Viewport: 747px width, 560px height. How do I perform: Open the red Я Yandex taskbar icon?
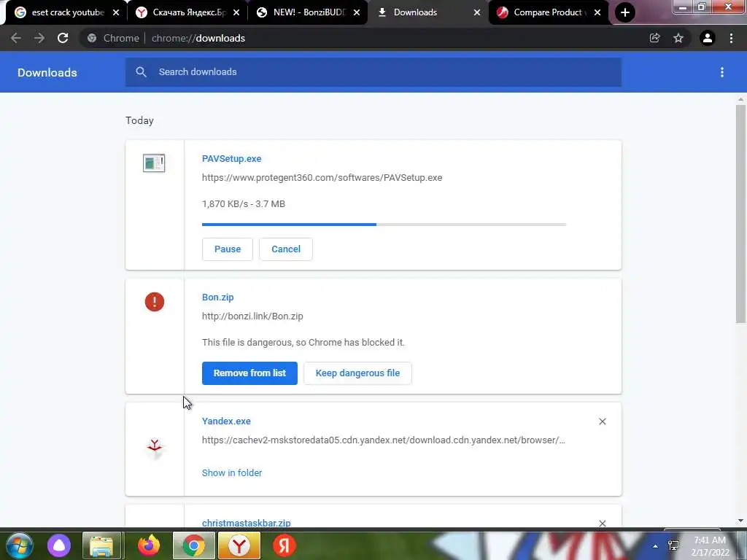point(285,545)
